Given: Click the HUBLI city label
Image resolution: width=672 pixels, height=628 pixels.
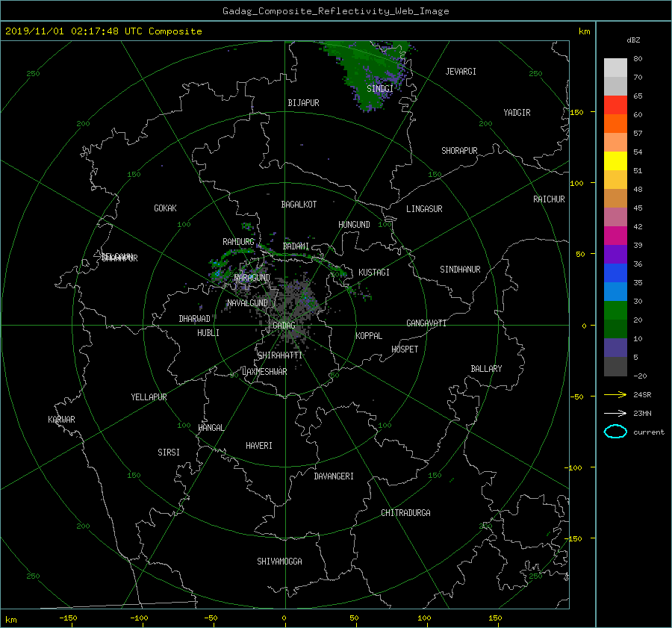Looking at the screenshot, I should point(208,333).
